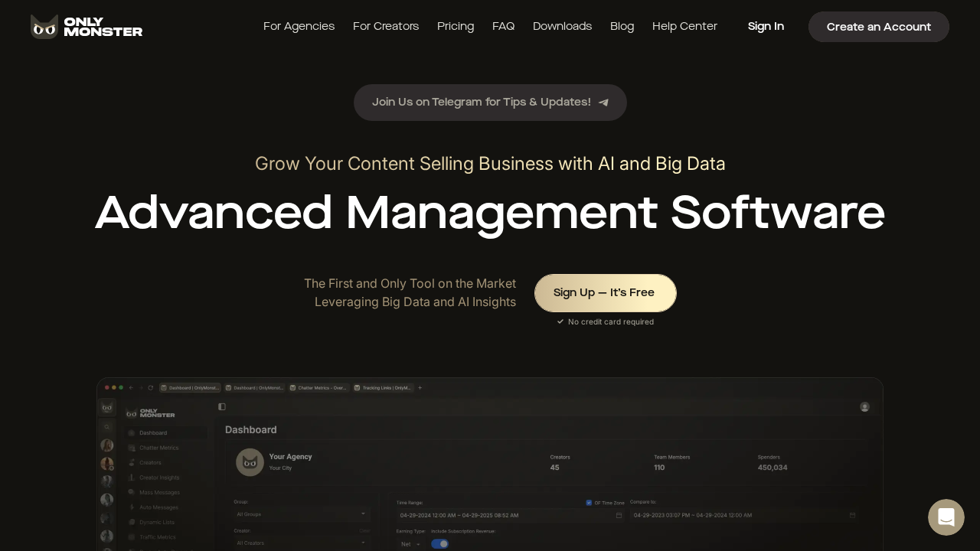Open the For Agencies menu item
This screenshot has height=551, width=980.
(x=299, y=27)
